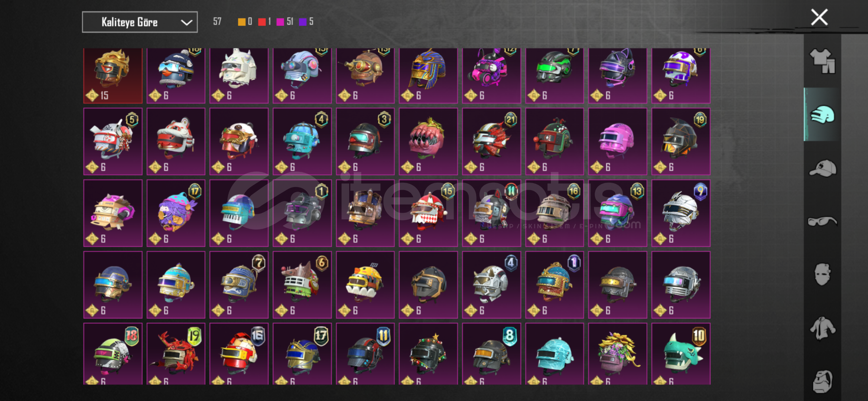
Task: Close the inventory screen with X
Action: coord(819,17)
